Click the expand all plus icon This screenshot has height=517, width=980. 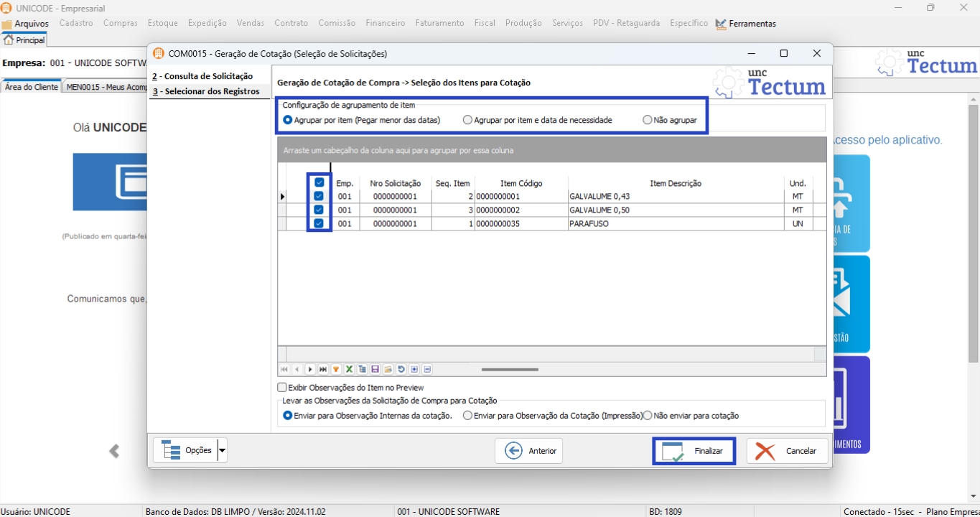click(x=414, y=370)
